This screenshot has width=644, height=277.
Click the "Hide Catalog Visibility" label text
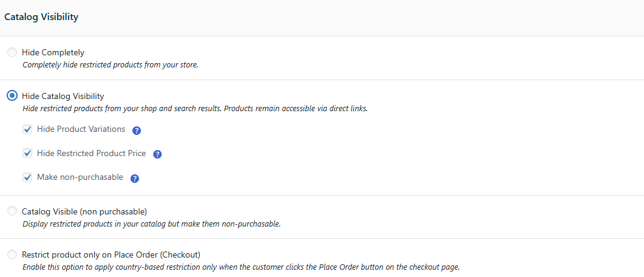(63, 96)
